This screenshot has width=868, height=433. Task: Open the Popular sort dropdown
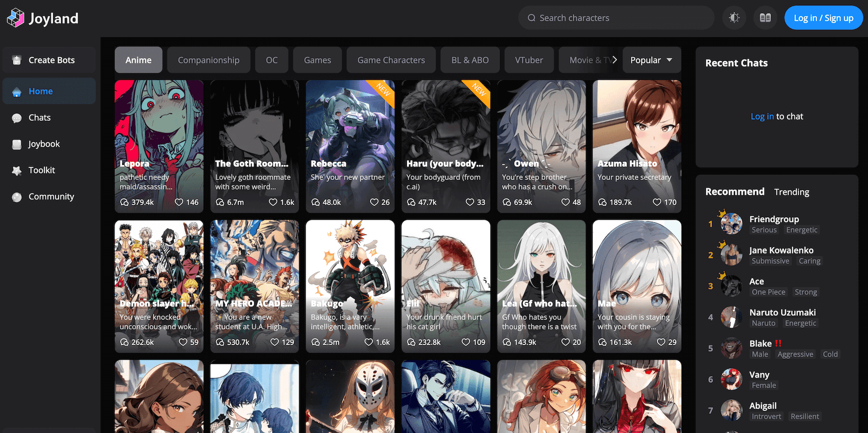pos(651,60)
